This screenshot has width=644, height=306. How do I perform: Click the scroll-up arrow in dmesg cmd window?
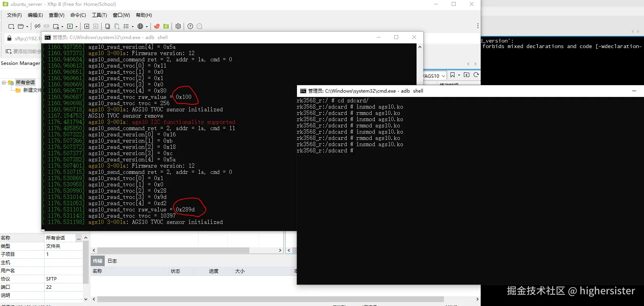point(420,47)
